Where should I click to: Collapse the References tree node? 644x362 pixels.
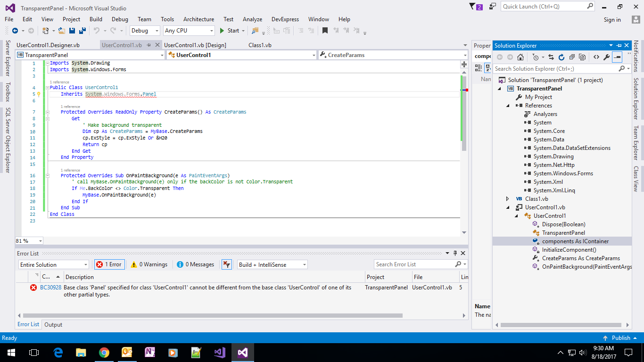[x=508, y=106]
